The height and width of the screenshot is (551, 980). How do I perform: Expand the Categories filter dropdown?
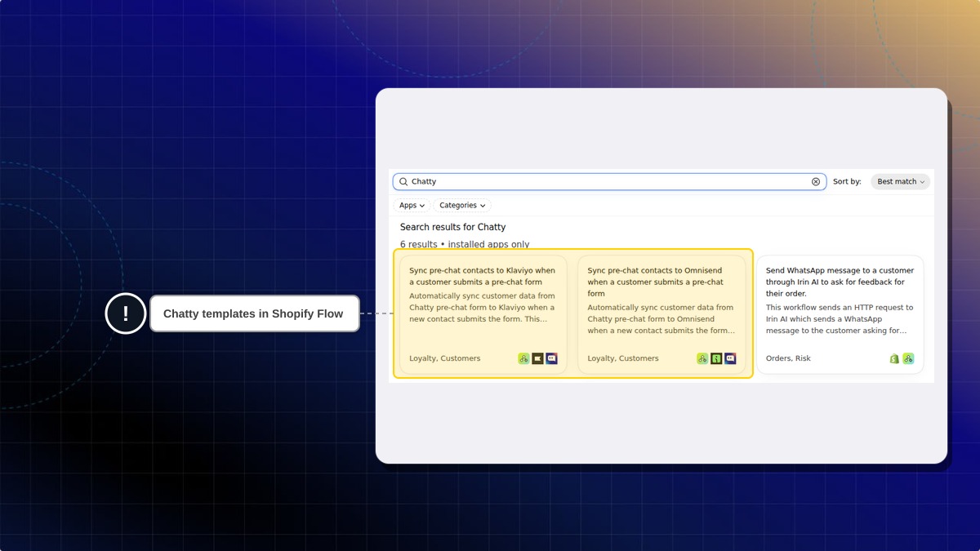pyautogui.click(x=462, y=206)
